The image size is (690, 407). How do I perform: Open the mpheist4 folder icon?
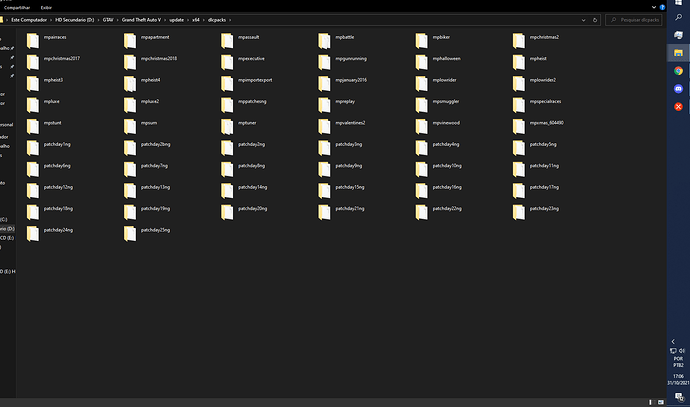[x=131, y=81]
